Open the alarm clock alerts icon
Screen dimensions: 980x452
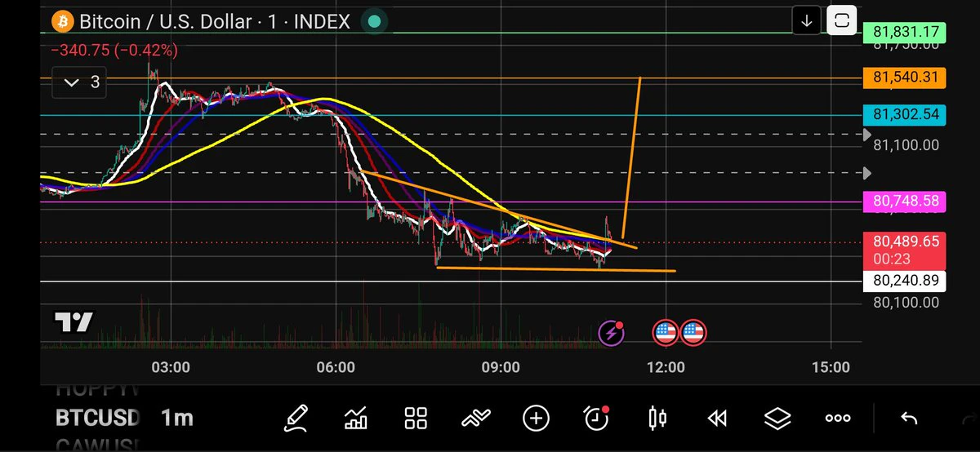pyautogui.click(x=597, y=419)
